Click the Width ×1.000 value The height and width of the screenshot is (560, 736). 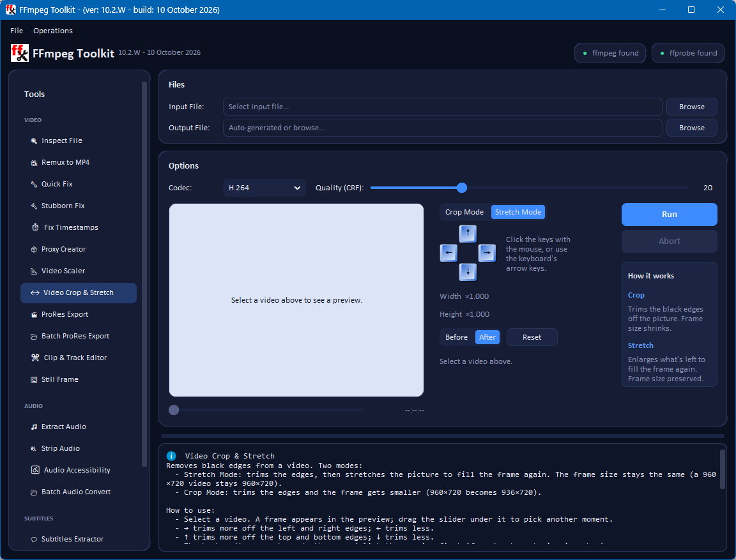click(477, 296)
